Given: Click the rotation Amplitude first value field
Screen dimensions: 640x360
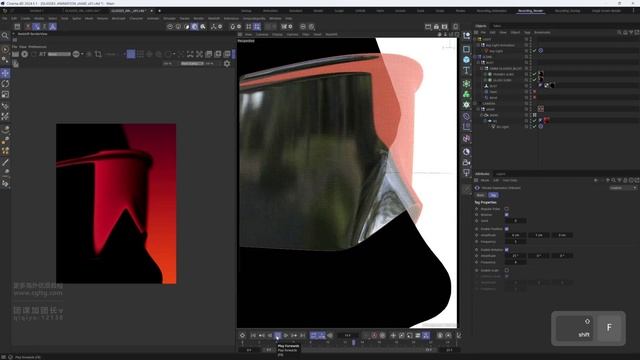Looking at the screenshot, I should point(516,256).
